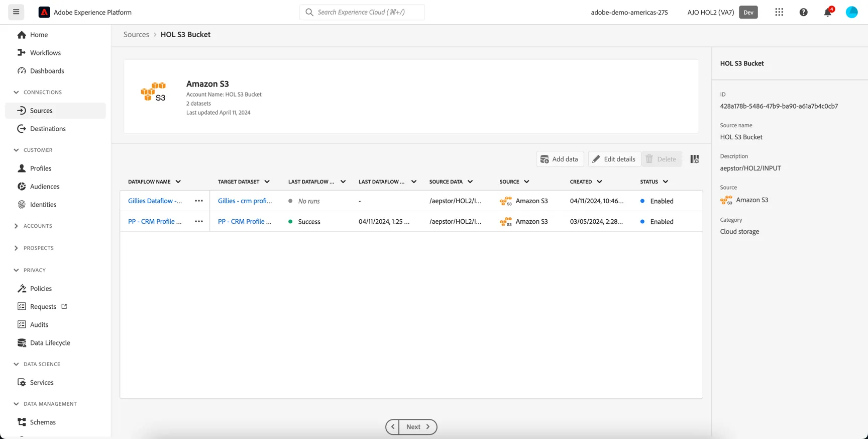The width and height of the screenshot is (868, 439).
Task: Collapse the Customer section
Action: tap(16, 150)
